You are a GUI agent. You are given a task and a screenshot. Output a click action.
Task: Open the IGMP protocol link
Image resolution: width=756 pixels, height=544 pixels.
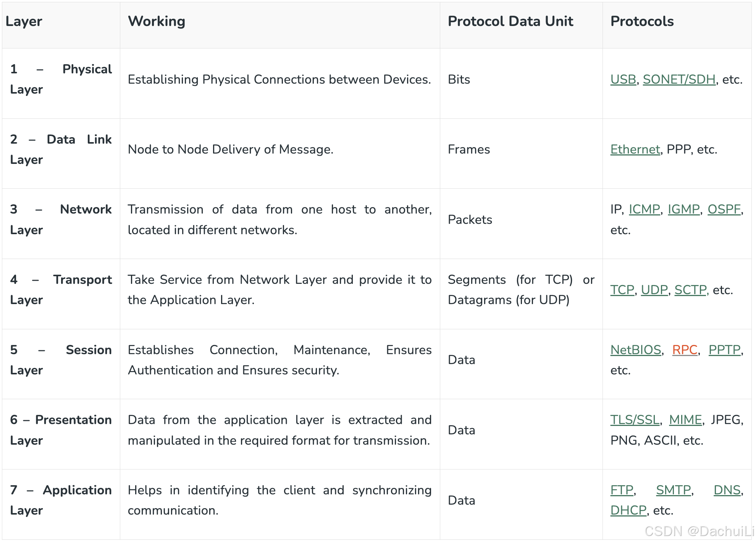point(684,209)
